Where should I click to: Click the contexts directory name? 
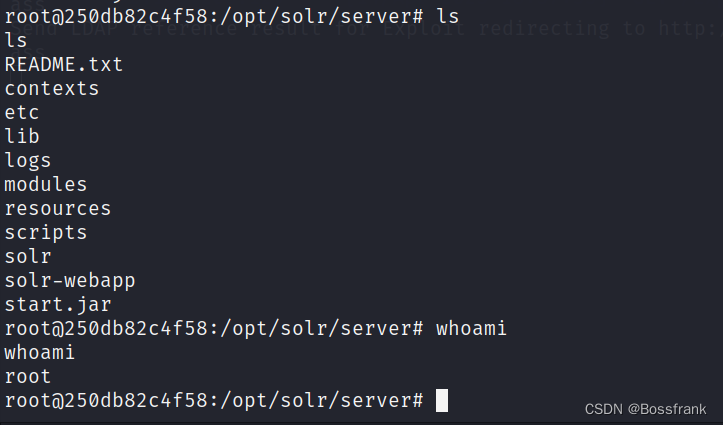pyautogui.click(x=52, y=89)
